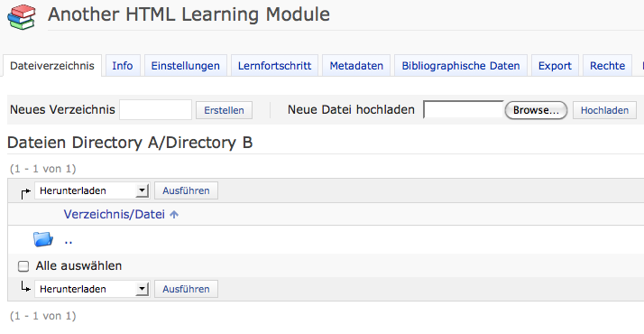Select the Metadaten tab
Screen dimensions: 644x334
click(x=356, y=66)
